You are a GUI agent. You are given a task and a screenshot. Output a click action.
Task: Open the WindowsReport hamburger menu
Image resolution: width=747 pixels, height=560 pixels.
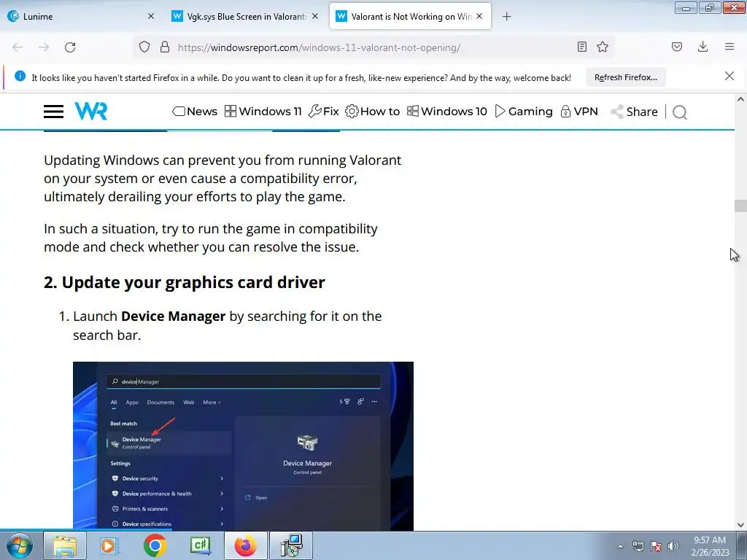[x=53, y=112]
